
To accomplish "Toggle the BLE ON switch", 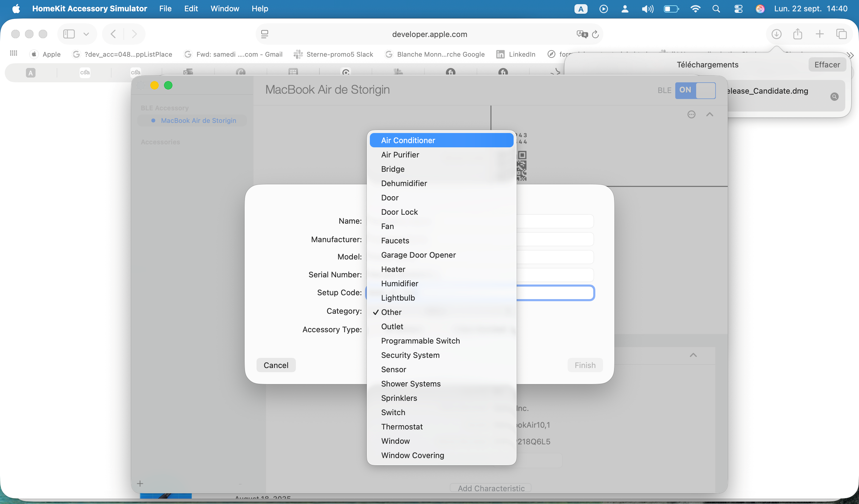I will (x=695, y=90).
